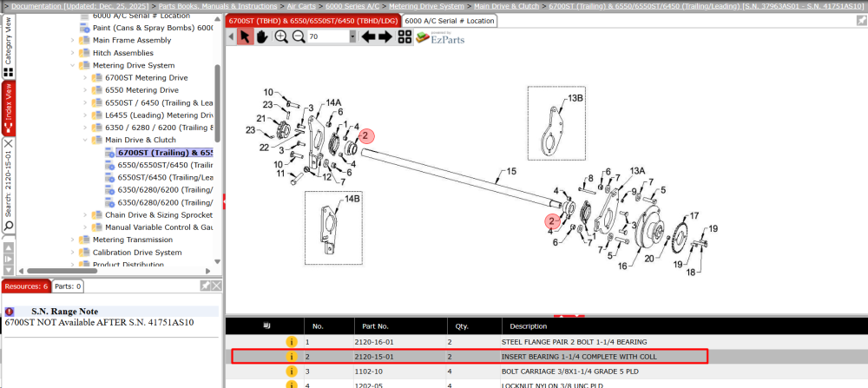This screenshot has width=868, height=388.
Task: Expand Main Frame Assembly folder
Action: click(73, 41)
